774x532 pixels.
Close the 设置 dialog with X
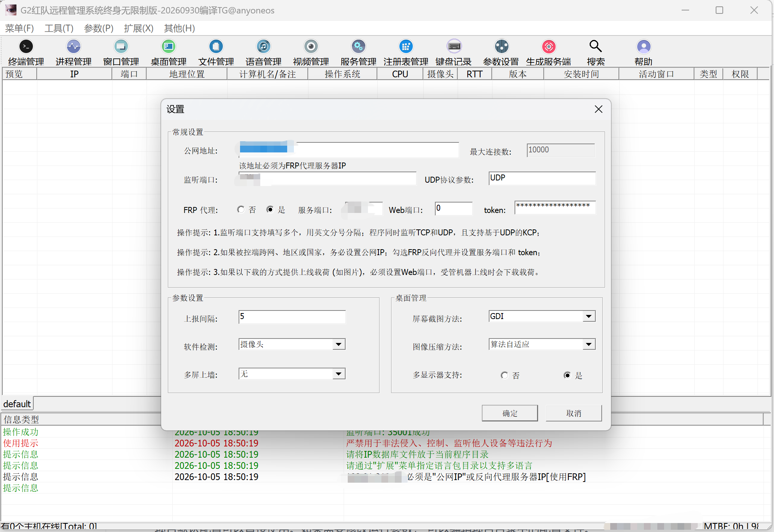click(x=598, y=109)
